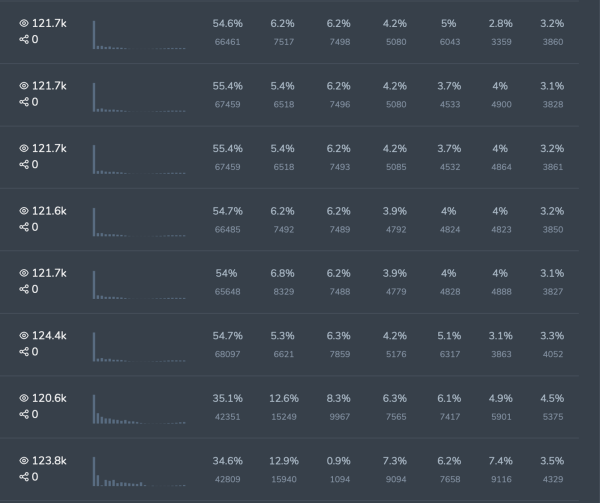Click the share icon under 121.6k
The image size is (600, 503).
[x=25, y=227]
